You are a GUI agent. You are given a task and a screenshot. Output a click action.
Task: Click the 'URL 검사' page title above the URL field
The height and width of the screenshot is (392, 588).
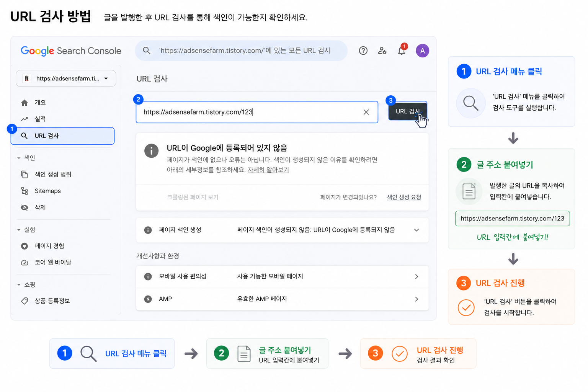pos(152,79)
